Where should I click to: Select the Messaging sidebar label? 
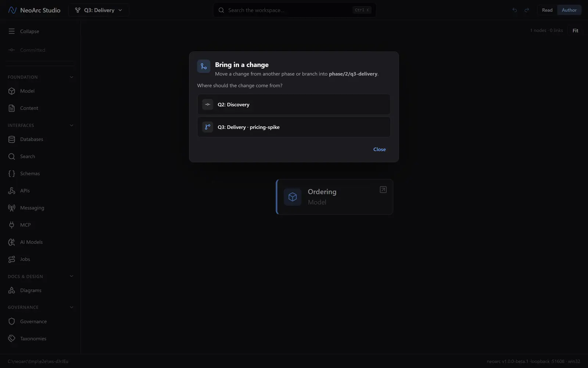pos(32,208)
